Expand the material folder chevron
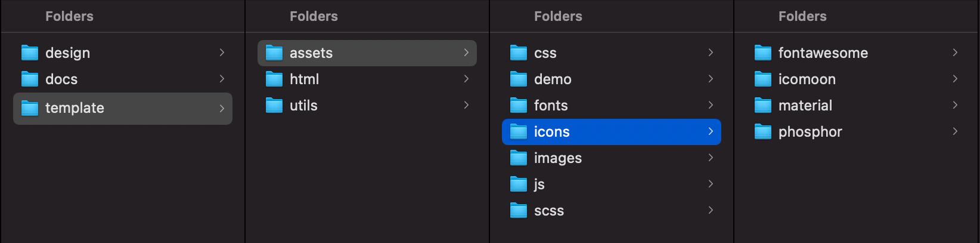The height and width of the screenshot is (243, 980). (955, 105)
